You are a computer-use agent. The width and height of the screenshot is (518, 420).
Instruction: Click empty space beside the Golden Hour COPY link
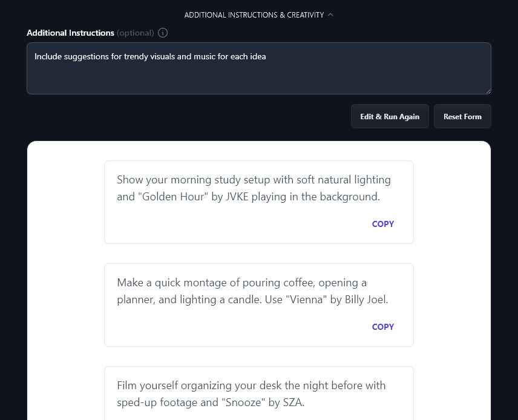(x=242, y=224)
